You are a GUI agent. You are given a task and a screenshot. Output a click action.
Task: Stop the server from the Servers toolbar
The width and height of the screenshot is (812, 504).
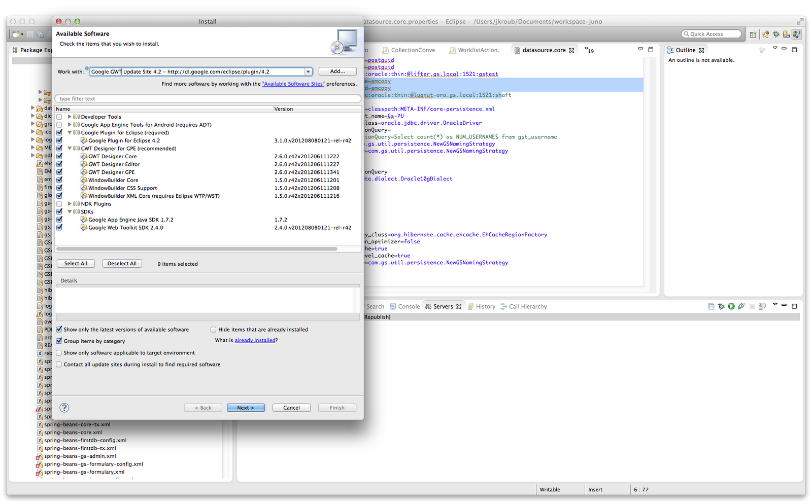752,306
